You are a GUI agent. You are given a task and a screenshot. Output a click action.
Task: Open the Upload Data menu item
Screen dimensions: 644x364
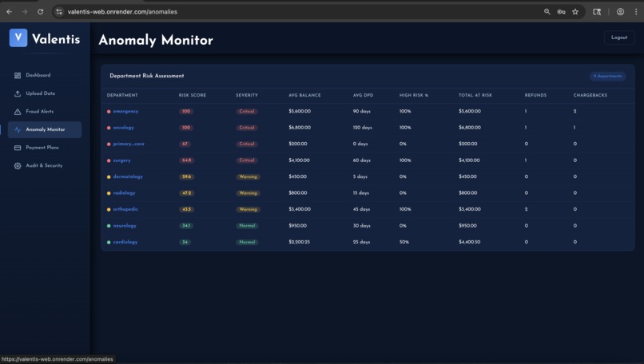coord(45,93)
